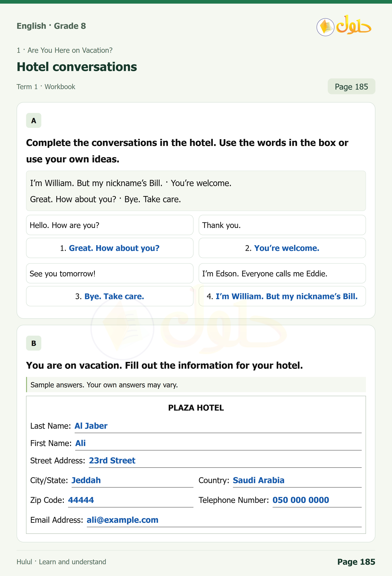Image resolution: width=392 pixels, height=576 pixels.
Task: Click the Street Address field '23rd Street'
Action: click(225, 461)
